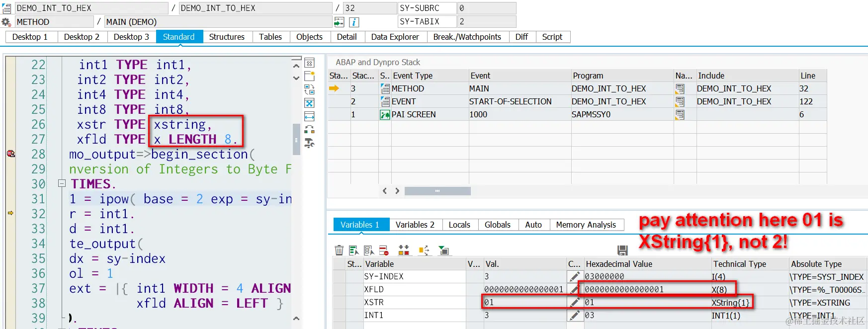Image resolution: width=868 pixels, height=329 pixels.
Task: Click navigation icon in EVENT stack row
Action: (680, 101)
